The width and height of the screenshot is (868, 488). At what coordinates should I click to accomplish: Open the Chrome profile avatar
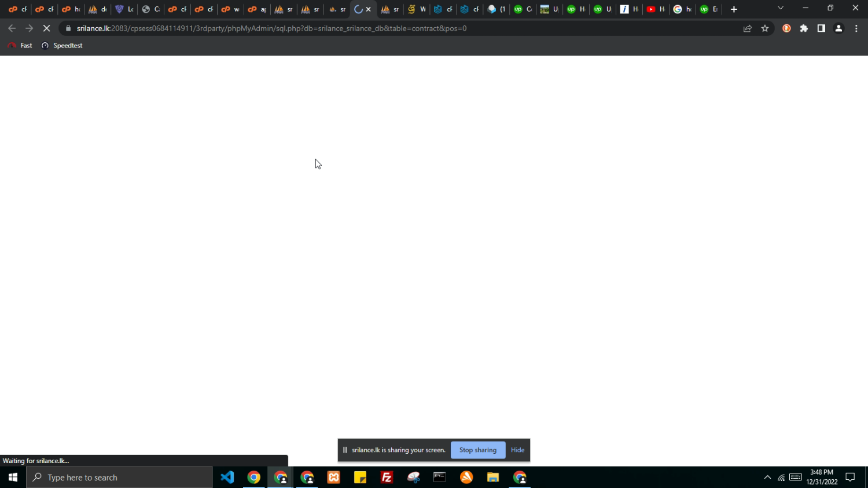click(838, 28)
